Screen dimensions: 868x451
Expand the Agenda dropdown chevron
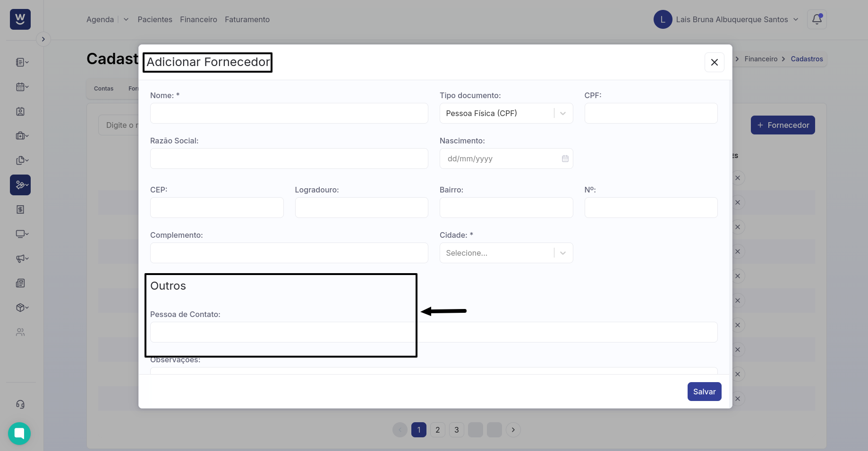pos(126,19)
